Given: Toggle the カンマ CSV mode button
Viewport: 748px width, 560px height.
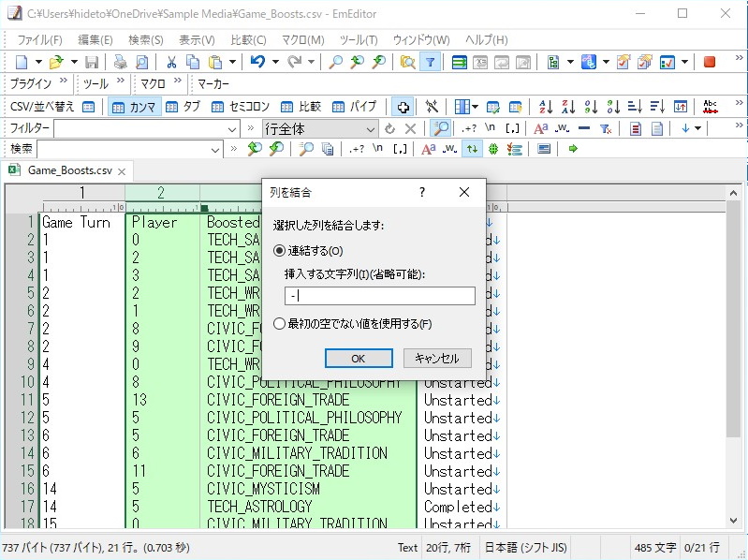Looking at the screenshot, I should click(x=134, y=107).
